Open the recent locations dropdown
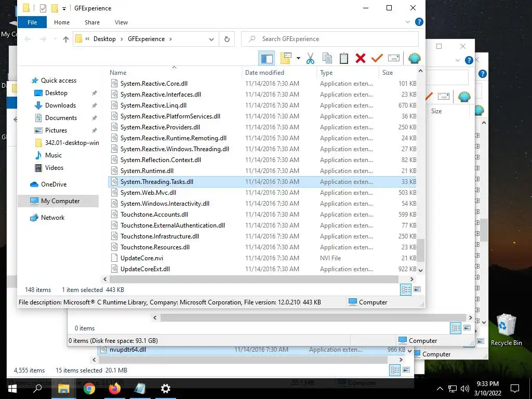 (55, 39)
